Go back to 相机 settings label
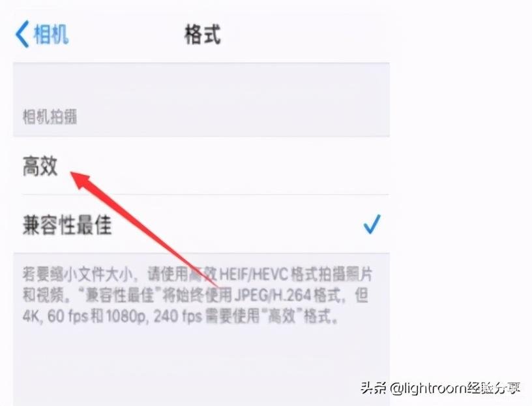Screen dimensions: 532x406 (51, 35)
